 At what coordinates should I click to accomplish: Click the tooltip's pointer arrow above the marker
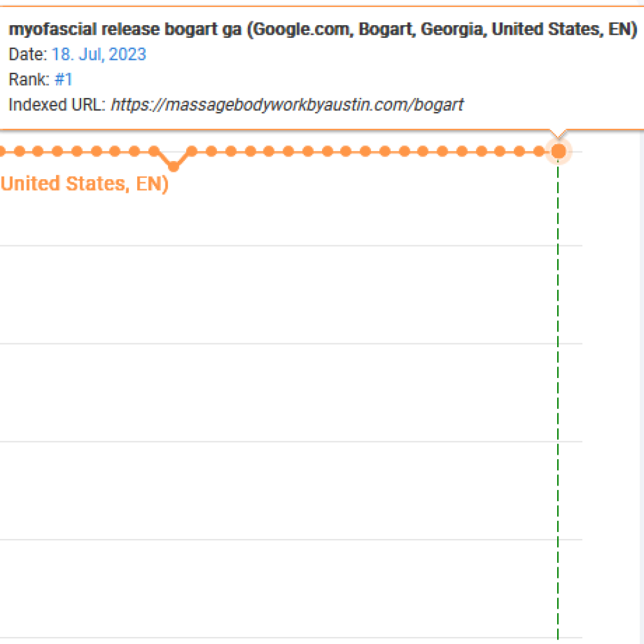pyautogui.click(x=558, y=133)
